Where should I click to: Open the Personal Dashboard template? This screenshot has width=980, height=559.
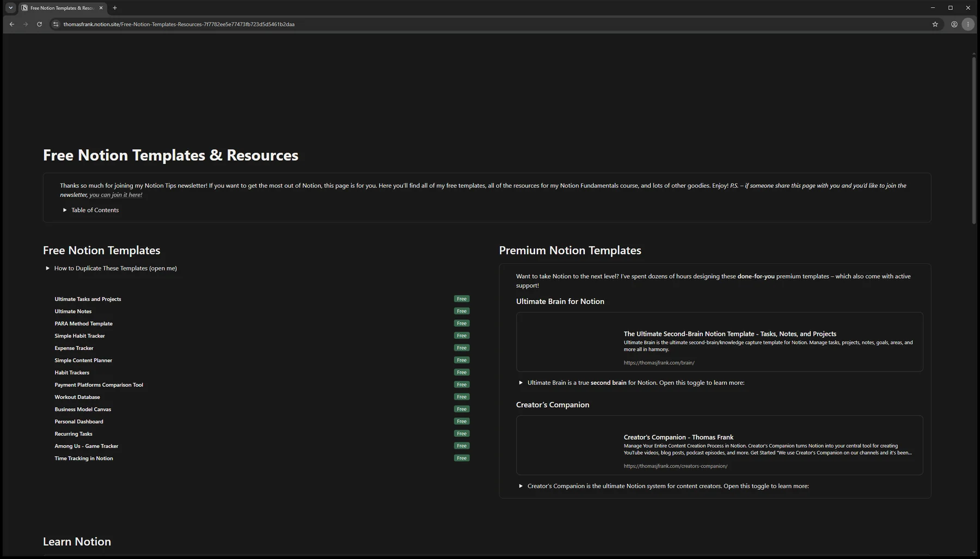click(x=79, y=421)
